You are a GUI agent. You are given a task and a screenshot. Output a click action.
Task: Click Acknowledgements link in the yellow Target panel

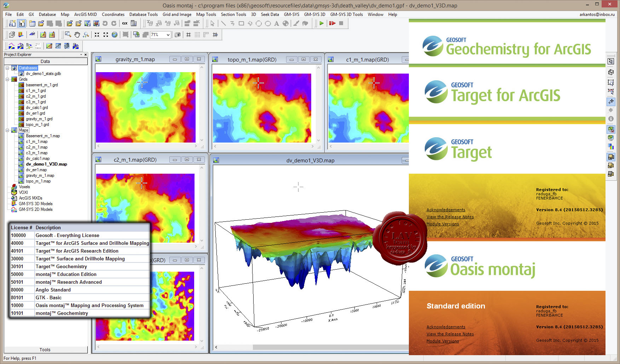tap(446, 210)
